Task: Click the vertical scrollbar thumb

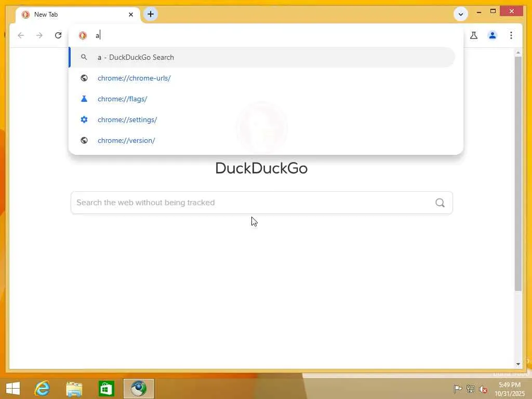Action: (x=518, y=174)
